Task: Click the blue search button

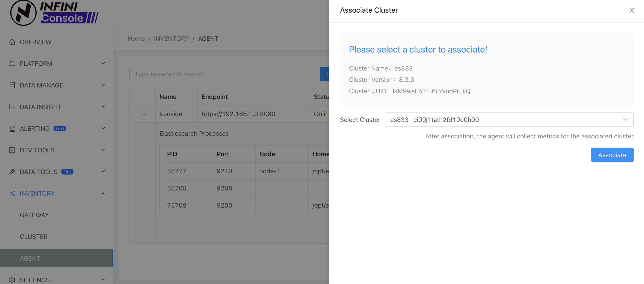Action: 324,74
